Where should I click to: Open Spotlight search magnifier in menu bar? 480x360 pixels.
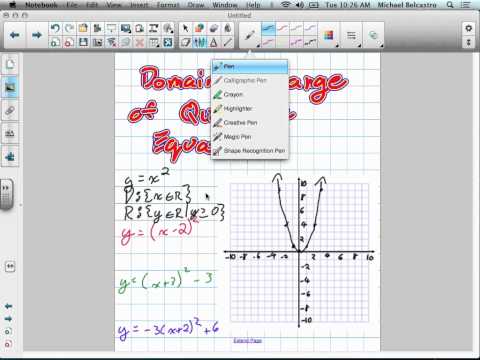(450, 5)
